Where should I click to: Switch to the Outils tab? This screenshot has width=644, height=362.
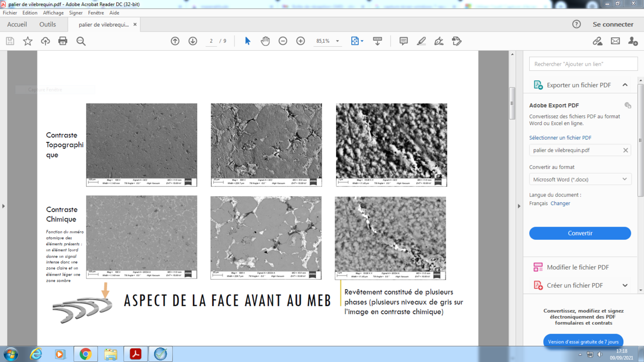tap(48, 24)
